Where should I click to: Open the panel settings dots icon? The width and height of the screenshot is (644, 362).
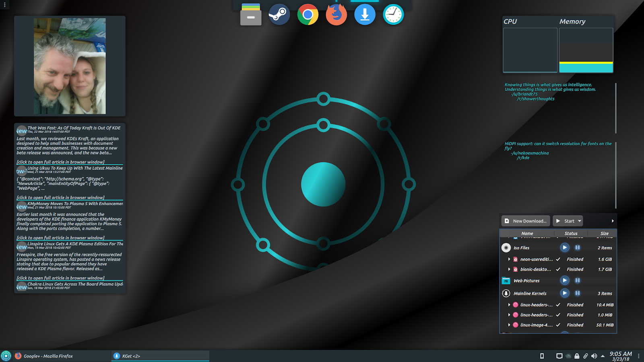(x=639, y=356)
